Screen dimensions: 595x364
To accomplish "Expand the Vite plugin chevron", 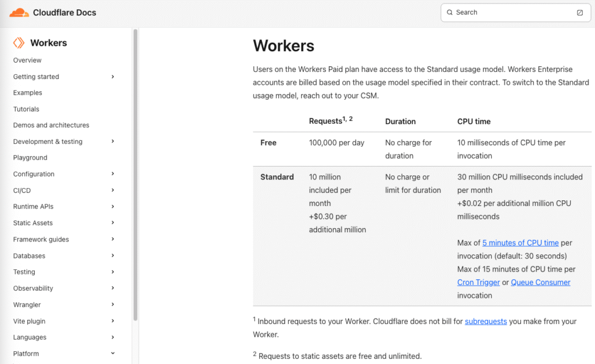I will [x=113, y=321].
